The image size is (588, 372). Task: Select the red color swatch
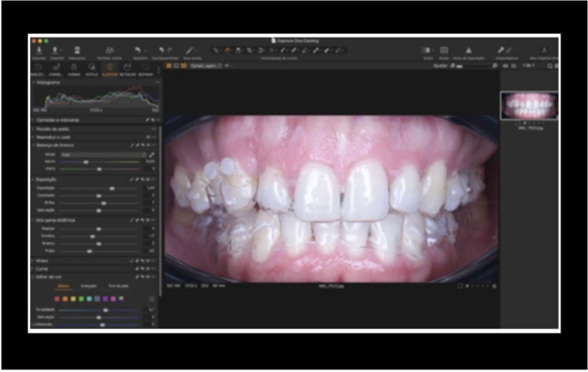(57, 299)
